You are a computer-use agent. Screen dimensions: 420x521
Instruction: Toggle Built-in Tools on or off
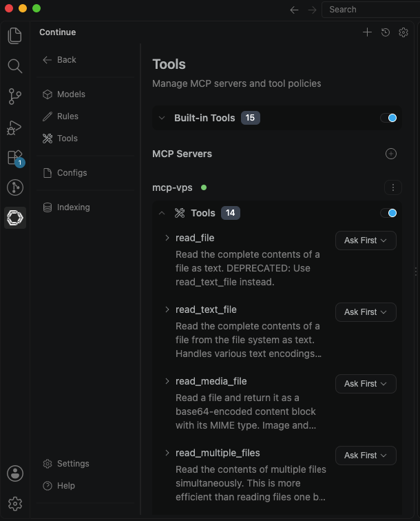pyautogui.click(x=388, y=118)
